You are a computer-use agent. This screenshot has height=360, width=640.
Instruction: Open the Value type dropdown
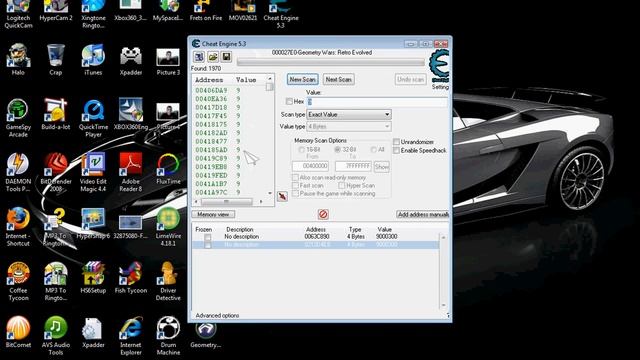[x=349, y=127]
